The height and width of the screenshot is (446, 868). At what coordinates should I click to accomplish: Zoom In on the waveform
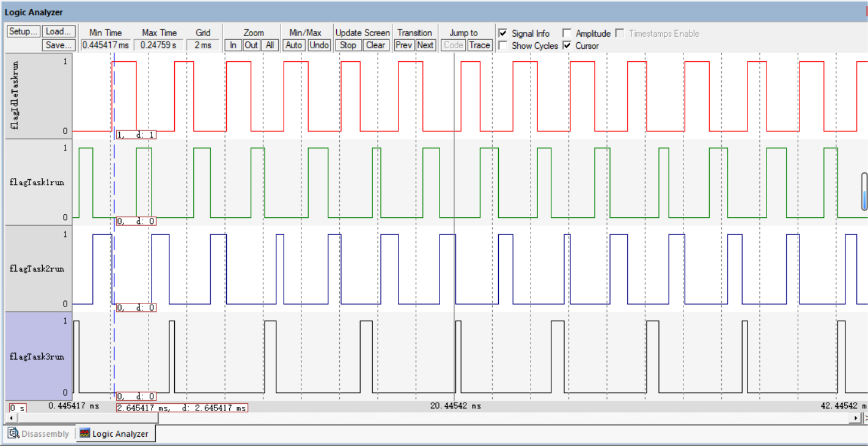coord(233,45)
